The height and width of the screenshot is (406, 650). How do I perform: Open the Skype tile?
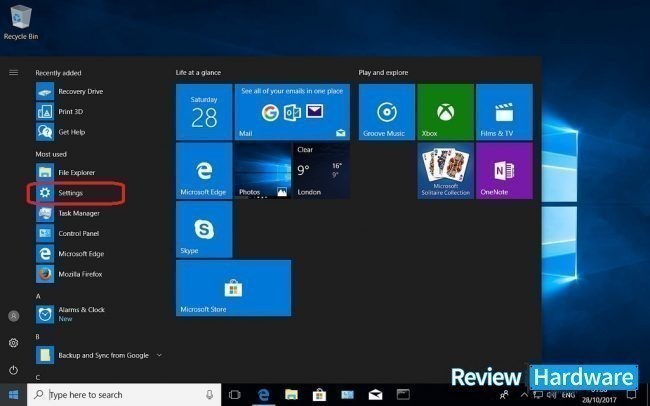pyautogui.click(x=204, y=230)
